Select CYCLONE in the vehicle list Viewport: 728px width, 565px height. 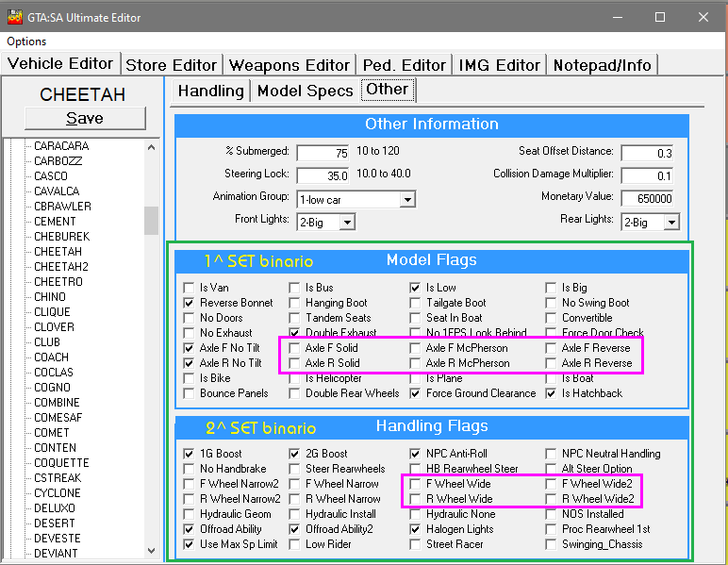click(58, 493)
